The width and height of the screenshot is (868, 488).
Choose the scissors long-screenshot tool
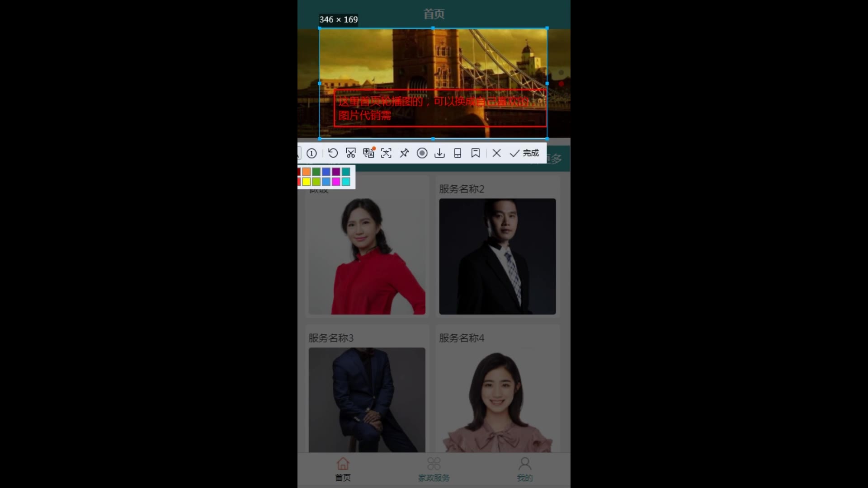point(351,153)
